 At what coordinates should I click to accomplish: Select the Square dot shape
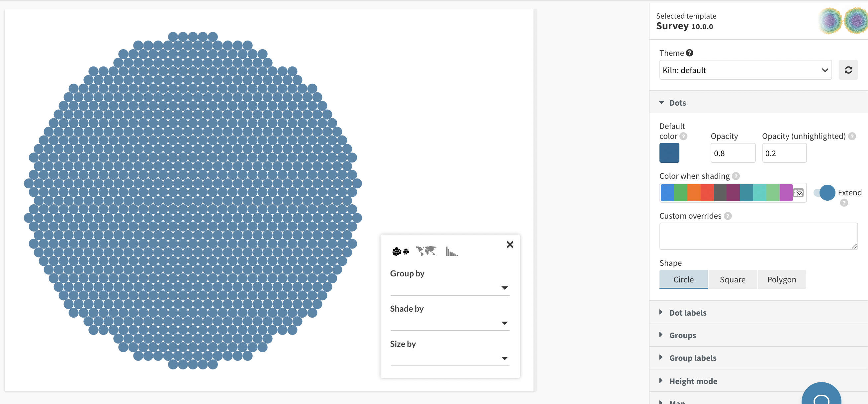point(732,279)
